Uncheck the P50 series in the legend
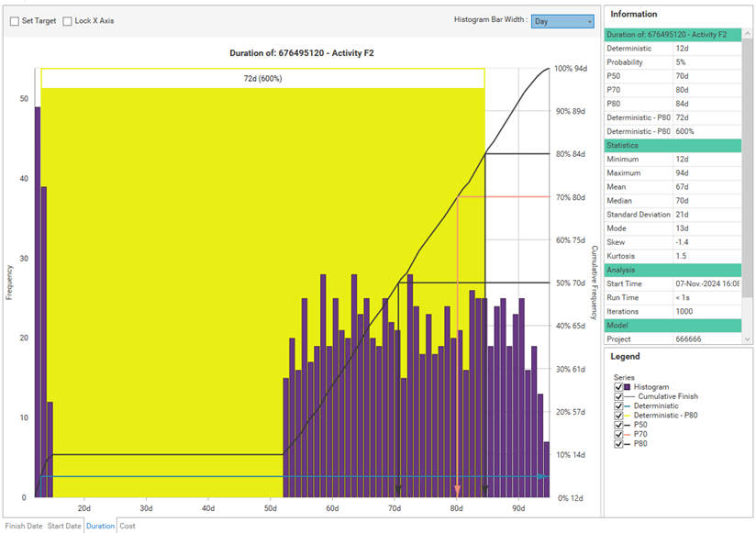Viewport: 756px width, 533px height. (x=618, y=424)
